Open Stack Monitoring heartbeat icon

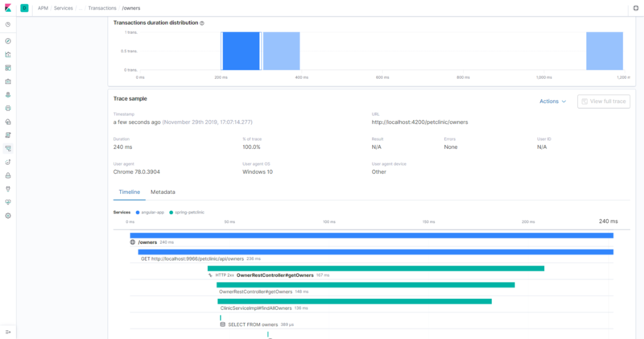tap(8, 202)
